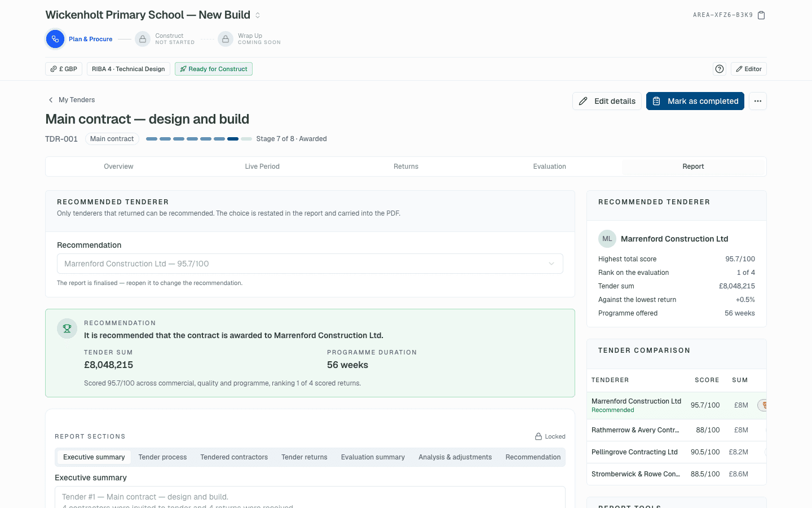Select the Report tab
The width and height of the screenshot is (812, 508).
click(x=693, y=167)
